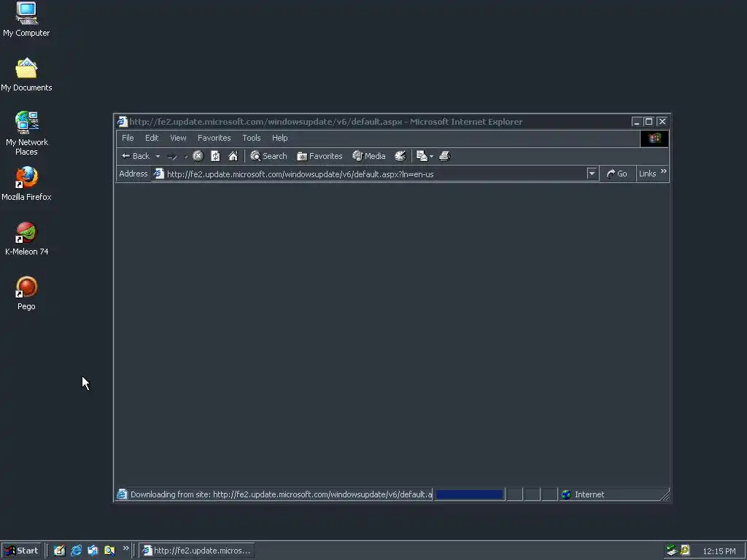The height and width of the screenshot is (560, 747).
Task: Click the Go button
Action: tap(617, 174)
